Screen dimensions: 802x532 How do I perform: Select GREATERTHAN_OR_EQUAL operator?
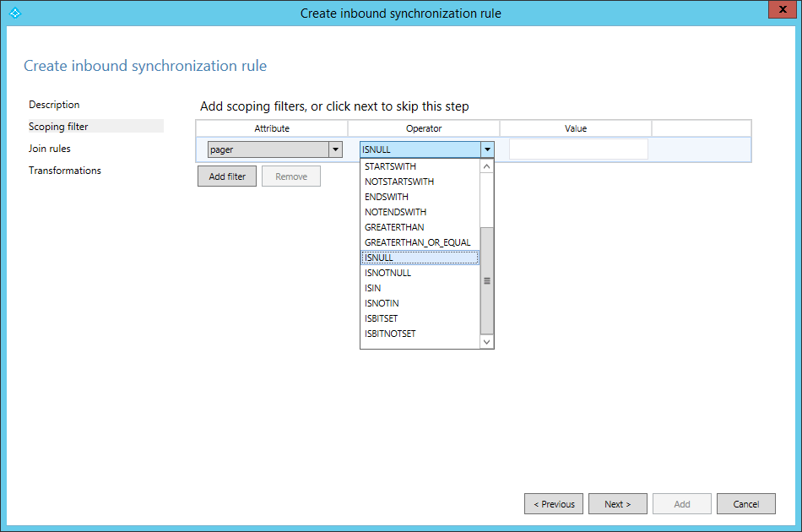click(x=417, y=242)
